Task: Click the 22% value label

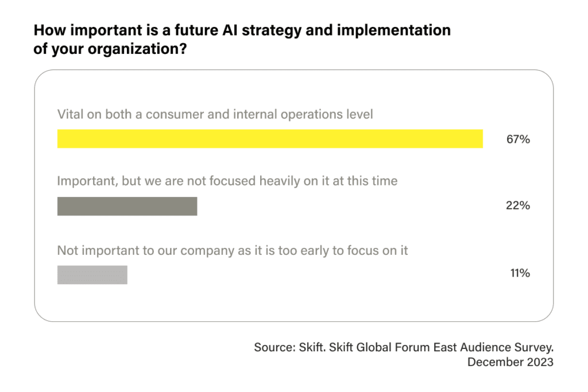Action: coord(518,205)
